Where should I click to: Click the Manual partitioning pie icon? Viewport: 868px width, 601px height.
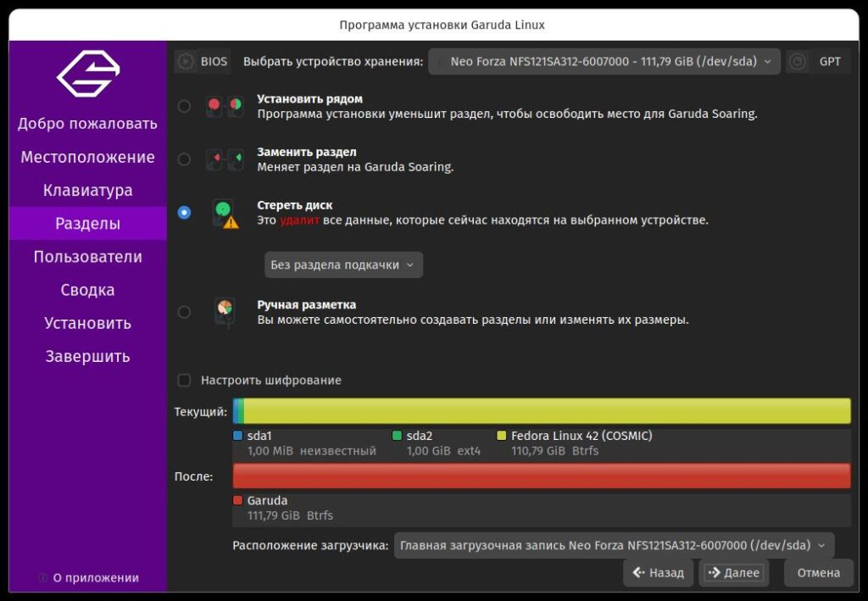click(225, 312)
